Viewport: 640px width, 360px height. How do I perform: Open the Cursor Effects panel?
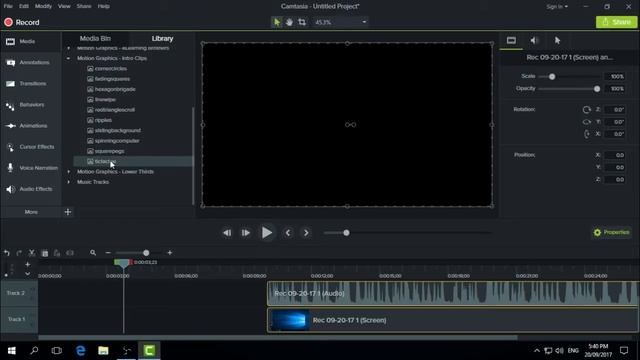[x=31, y=147]
